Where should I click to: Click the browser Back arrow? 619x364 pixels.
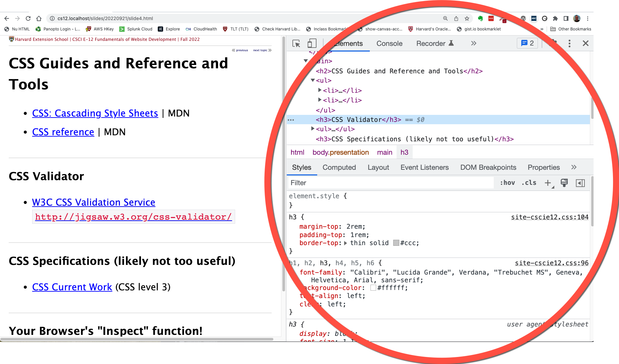pos(7,18)
